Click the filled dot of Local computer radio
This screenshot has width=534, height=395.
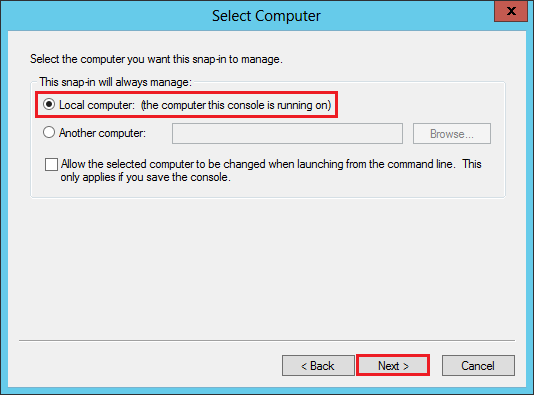click(49, 105)
